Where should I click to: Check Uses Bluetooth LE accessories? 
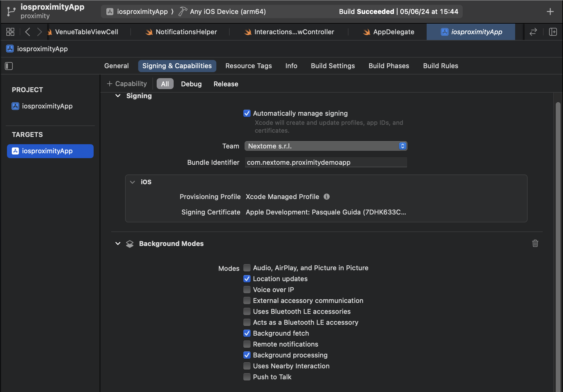pyautogui.click(x=247, y=311)
